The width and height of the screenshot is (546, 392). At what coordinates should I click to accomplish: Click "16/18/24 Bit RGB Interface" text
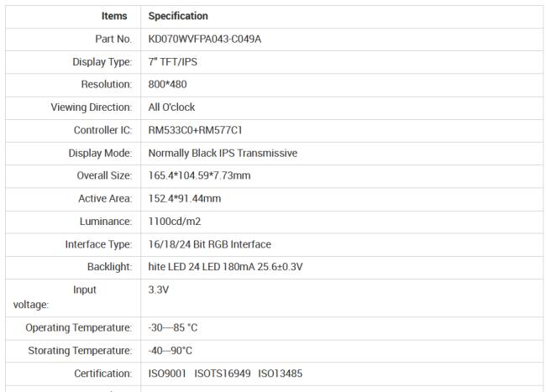(210, 244)
